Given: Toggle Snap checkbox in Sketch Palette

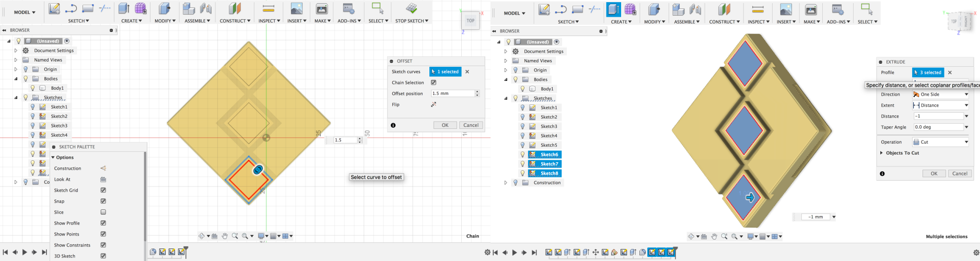Looking at the screenshot, I should (103, 201).
